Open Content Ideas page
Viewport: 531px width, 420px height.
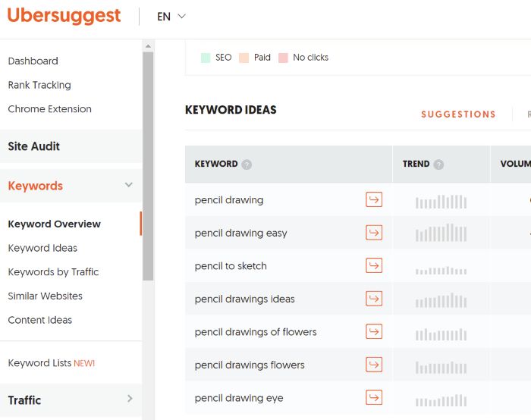[x=40, y=320]
